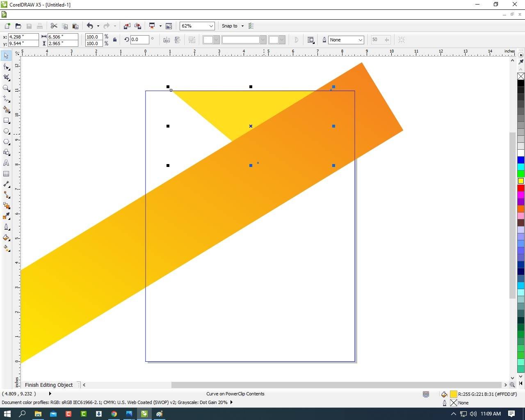The width and height of the screenshot is (525, 420).
Task: Pick the red swatch in color palette
Action: click(x=520, y=188)
